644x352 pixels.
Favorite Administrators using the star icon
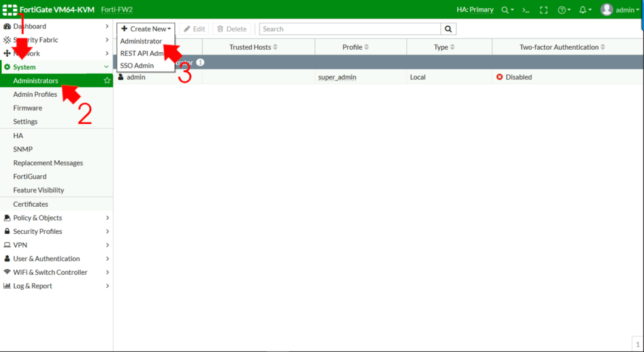(107, 80)
